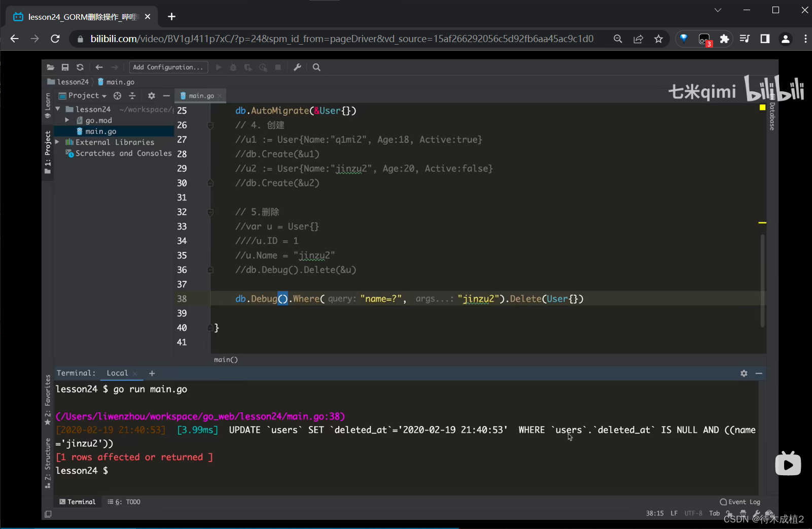Click the green Run play icon

[219, 67]
